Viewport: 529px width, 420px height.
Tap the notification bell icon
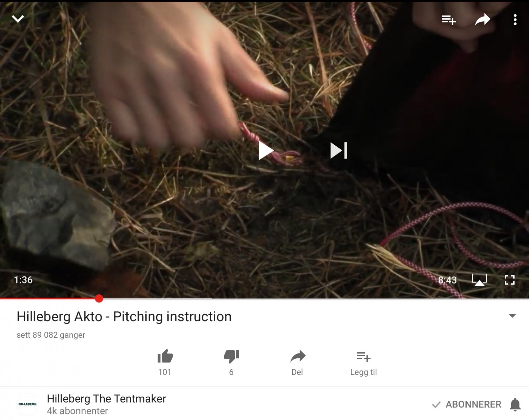click(515, 405)
